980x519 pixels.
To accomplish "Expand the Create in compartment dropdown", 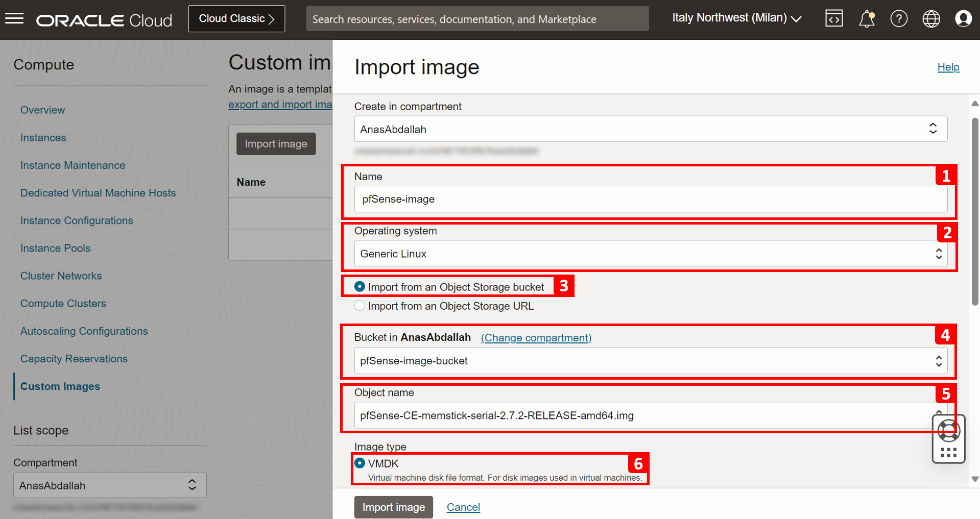I will pos(651,129).
